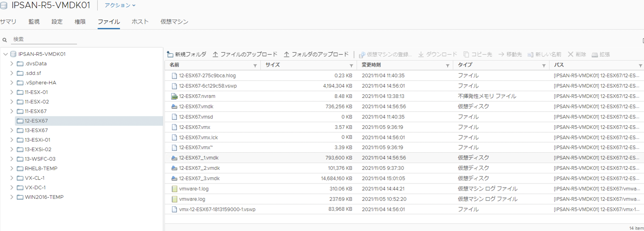Click the search magnifier icon
The image size is (644, 231).
coord(5,40)
